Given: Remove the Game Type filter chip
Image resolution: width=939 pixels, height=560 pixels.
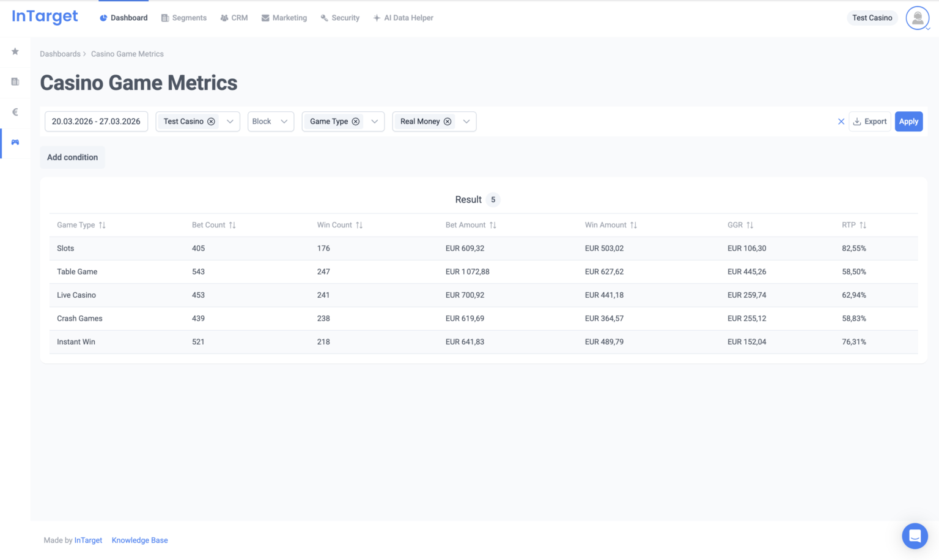Looking at the screenshot, I should coord(356,122).
